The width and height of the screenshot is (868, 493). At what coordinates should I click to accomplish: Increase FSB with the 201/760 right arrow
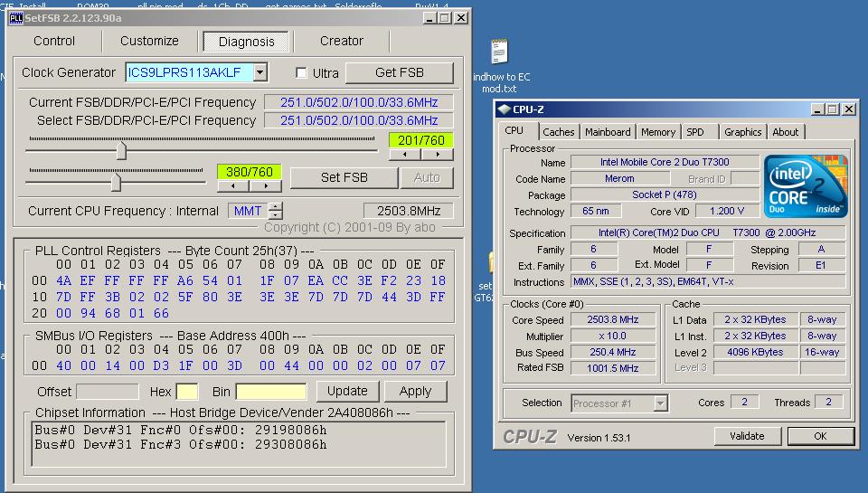[438, 155]
